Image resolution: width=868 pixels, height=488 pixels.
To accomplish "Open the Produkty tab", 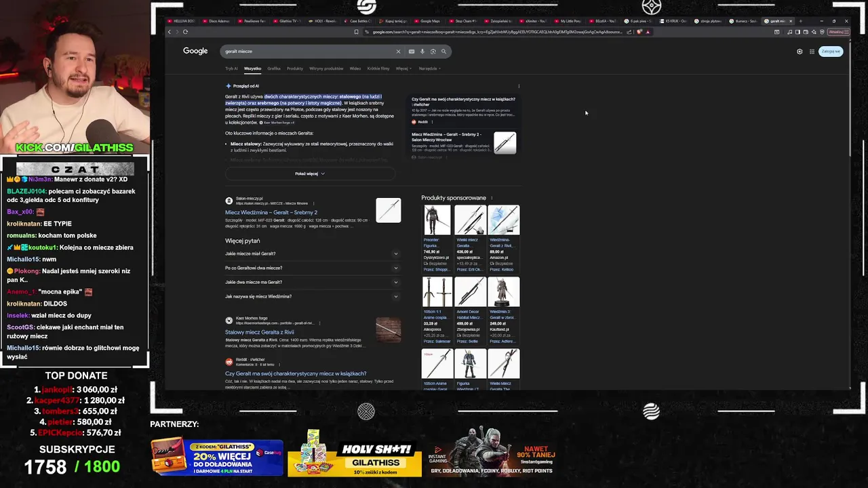I will click(x=295, y=68).
